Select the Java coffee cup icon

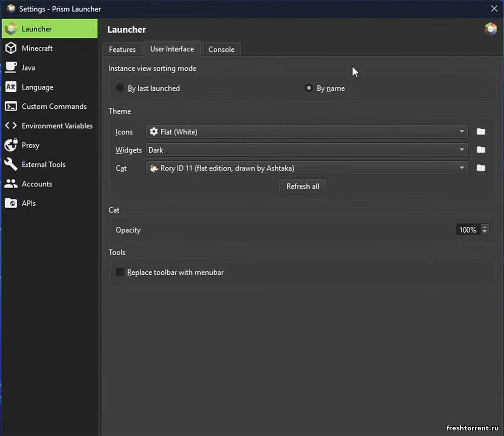click(11, 68)
